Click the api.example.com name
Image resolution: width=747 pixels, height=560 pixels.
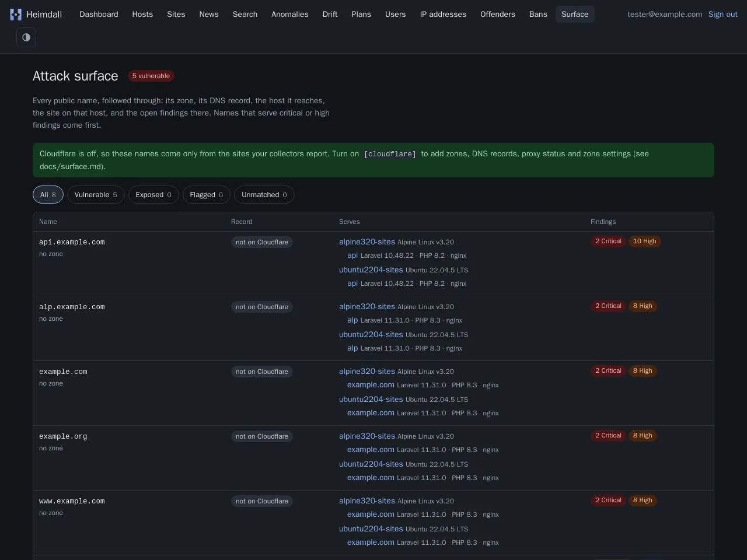pyautogui.click(x=72, y=242)
